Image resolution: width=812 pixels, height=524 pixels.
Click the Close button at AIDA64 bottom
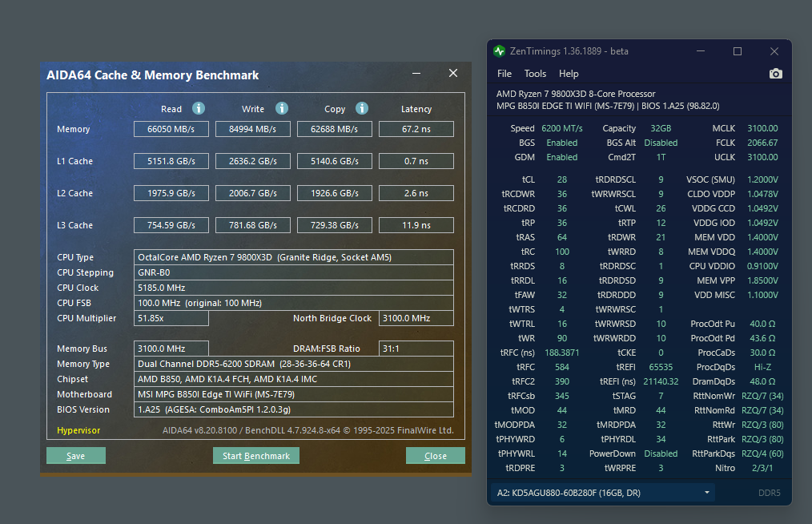point(435,456)
